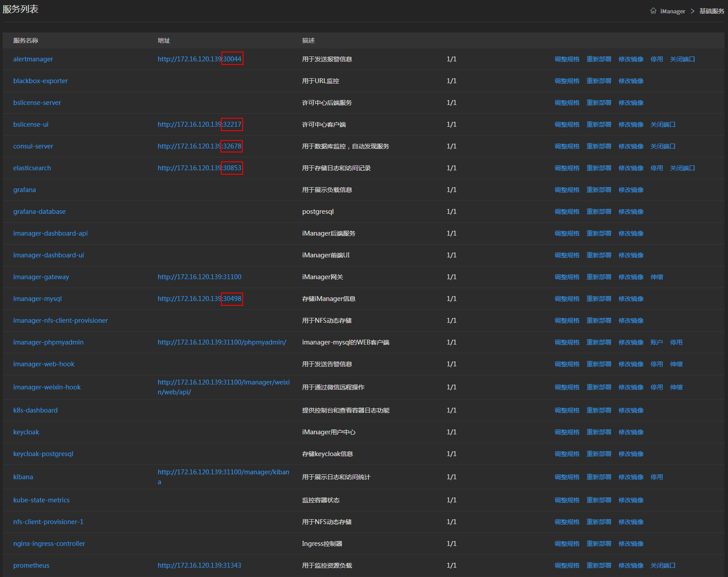The width and height of the screenshot is (728, 577).
Task: Open the iManager breadcrumb link
Action: (672, 11)
